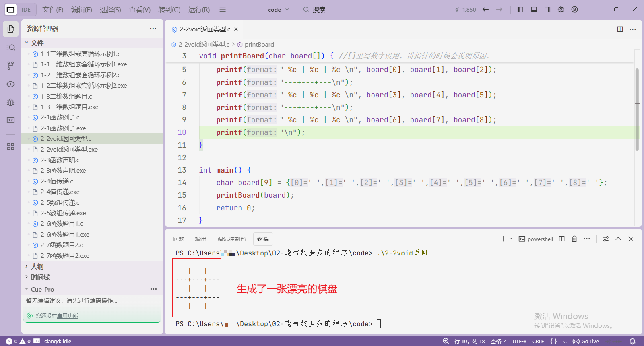This screenshot has height=346, width=644.
Task: Change the UTF-8 encoding setting
Action: [x=519, y=341]
